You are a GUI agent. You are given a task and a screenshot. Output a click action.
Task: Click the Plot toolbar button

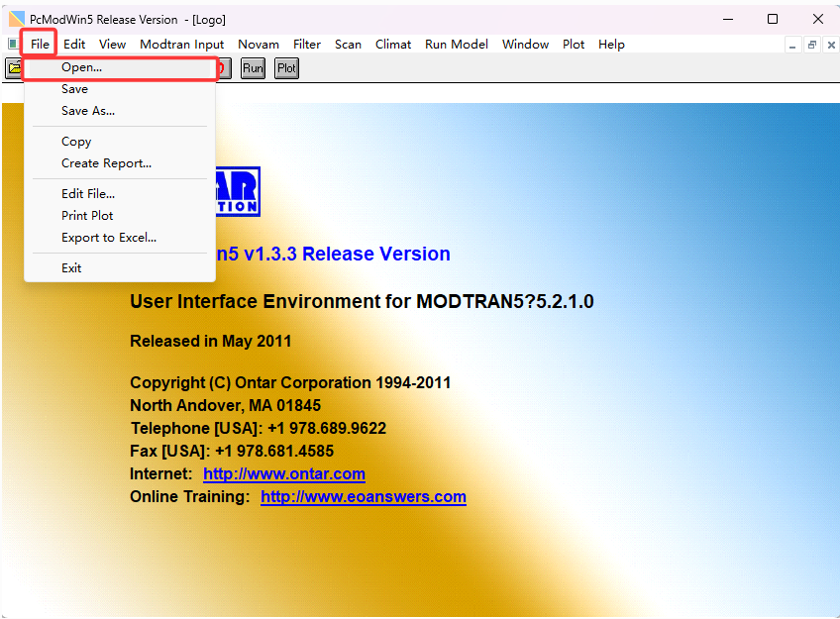coord(286,68)
